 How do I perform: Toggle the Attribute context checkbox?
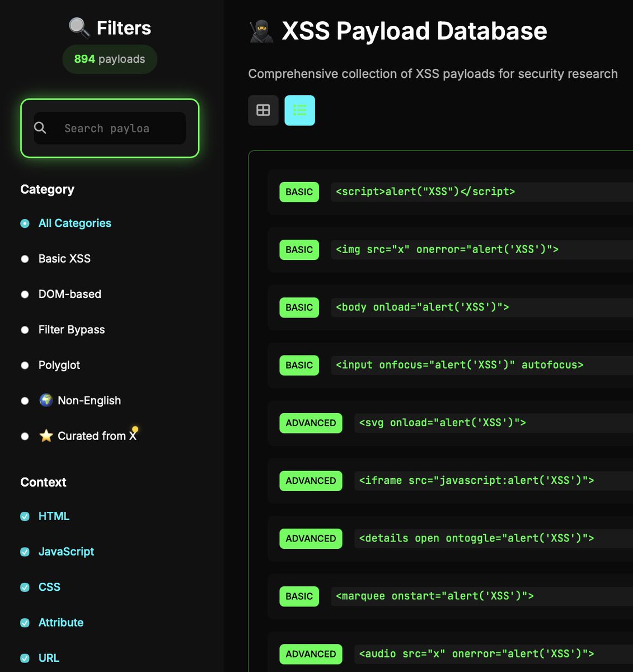[x=25, y=623]
